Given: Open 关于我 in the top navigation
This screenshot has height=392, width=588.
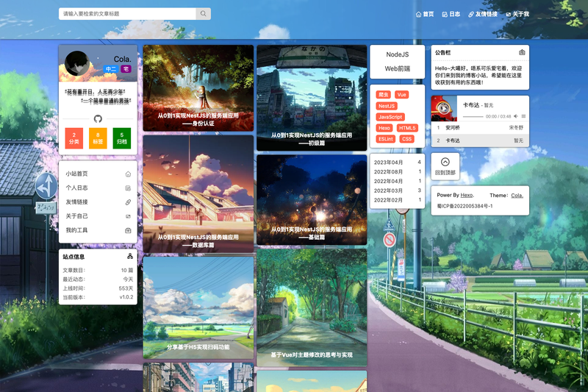Looking at the screenshot, I should [517, 14].
